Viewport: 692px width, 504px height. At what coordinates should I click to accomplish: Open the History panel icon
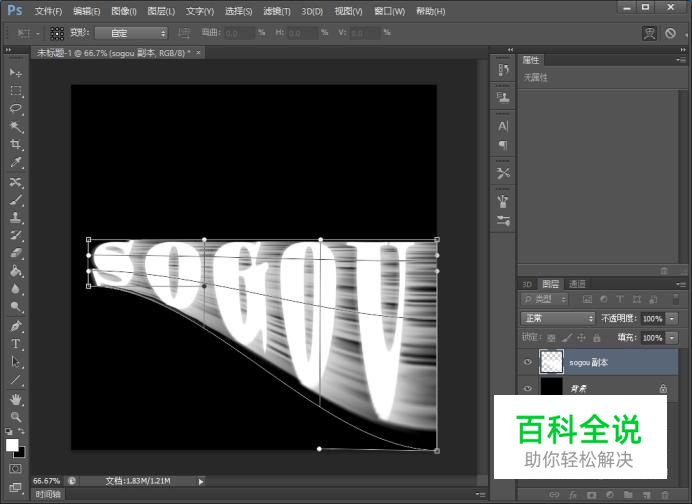[503, 70]
